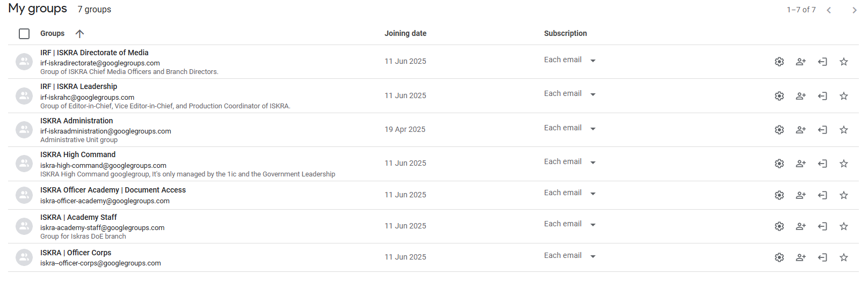Change subscription for ISKRA | Officer Corps

570,256
